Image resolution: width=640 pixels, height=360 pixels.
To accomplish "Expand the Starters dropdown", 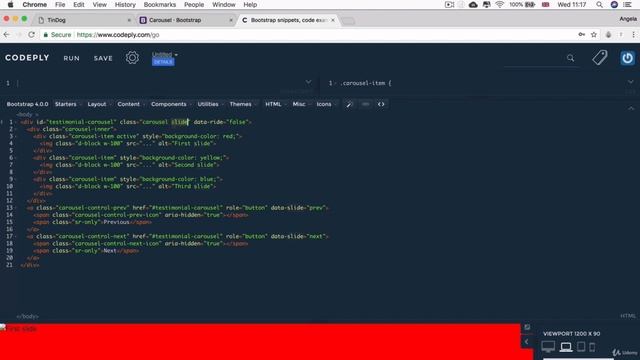I will coord(68,104).
